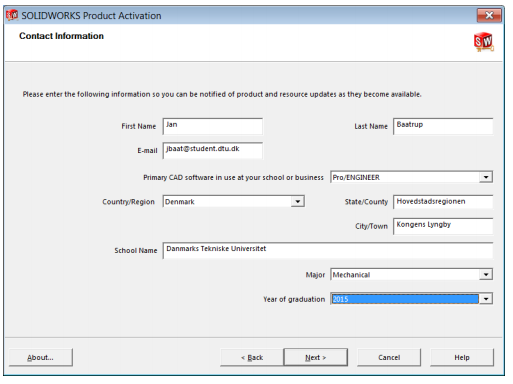Expand the Country/Region dropdown arrow
Viewport: 513px width, 384px height.
[x=298, y=201]
